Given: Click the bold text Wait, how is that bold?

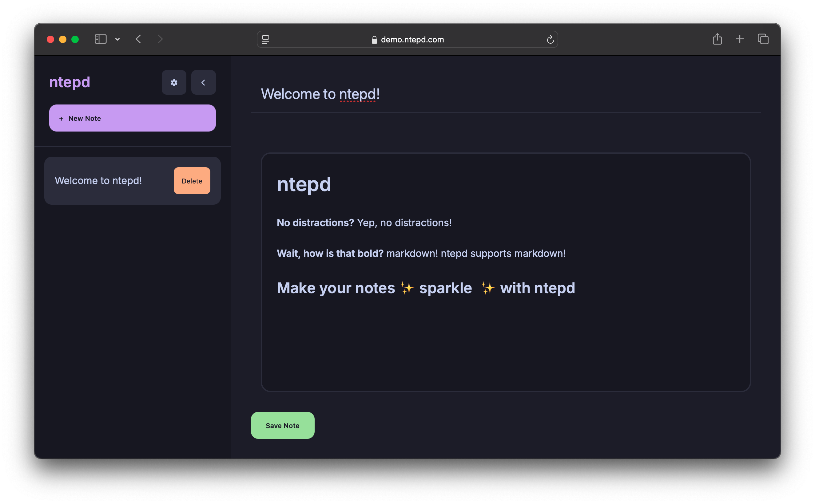Looking at the screenshot, I should (330, 253).
